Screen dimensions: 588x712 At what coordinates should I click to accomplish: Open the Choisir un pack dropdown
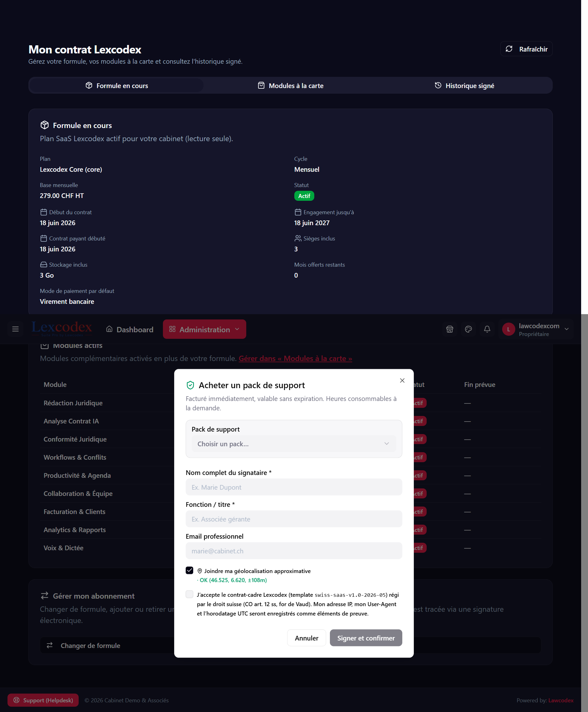[x=294, y=444]
